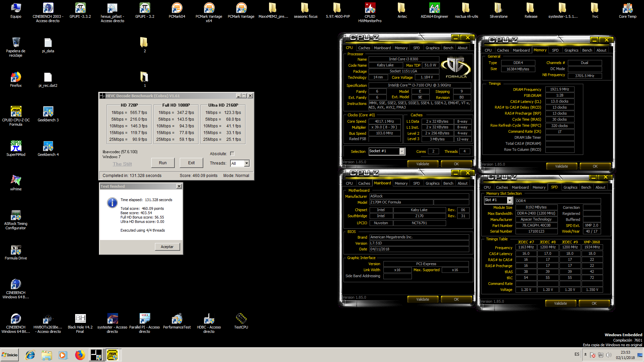
Task: Open PCMark Vantage x64 icon
Action: (x=209, y=12)
